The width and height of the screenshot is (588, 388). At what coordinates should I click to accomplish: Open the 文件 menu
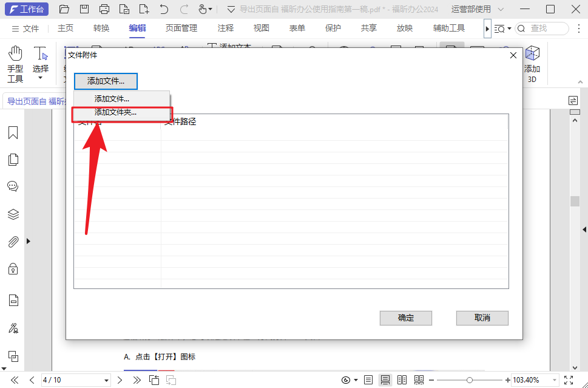[25, 29]
